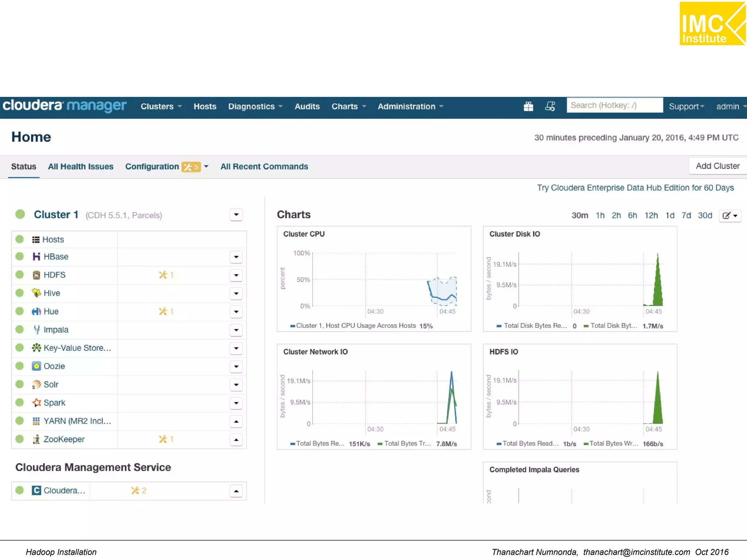Click the HBase service icon
747x560 pixels.
(36, 257)
